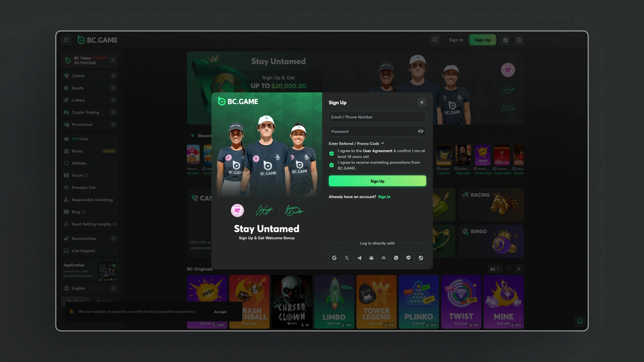Click the Lottery ticket icon in sidebar
Viewport: 644px width, 362px height.
click(66, 100)
